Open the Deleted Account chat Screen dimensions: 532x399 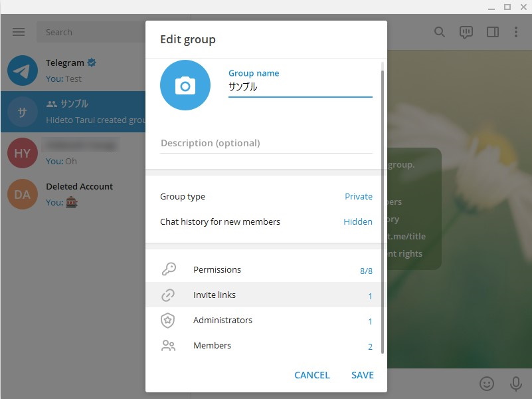pos(73,194)
